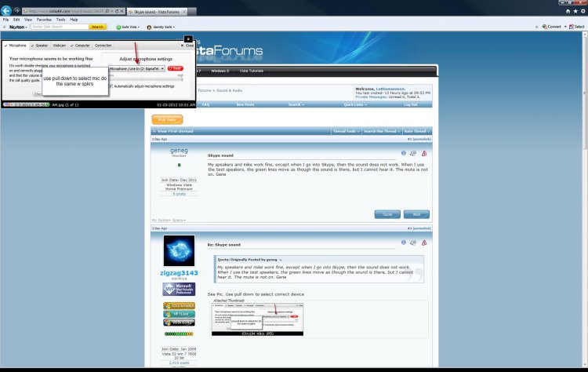Click the reputation scales icon in geneg's post

tap(413, 153)
